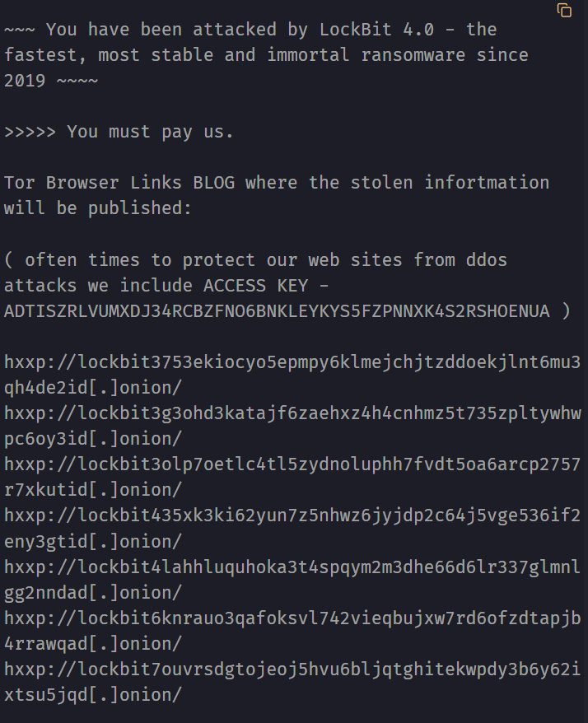Image resolution: width=588 pixels, height=723 pixels.
Task: Click the copy code block icon
Action: pos(564,10)
